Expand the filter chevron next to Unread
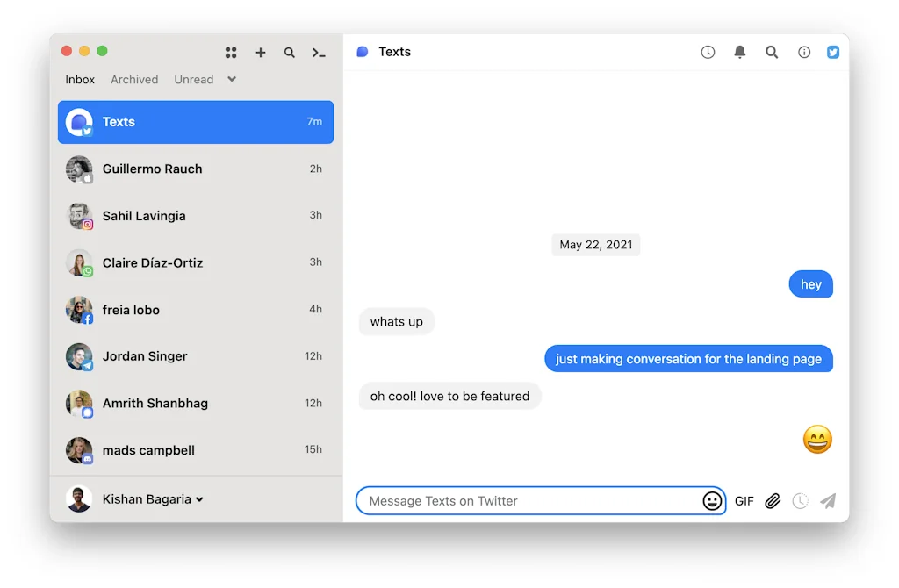 (231, 79)
